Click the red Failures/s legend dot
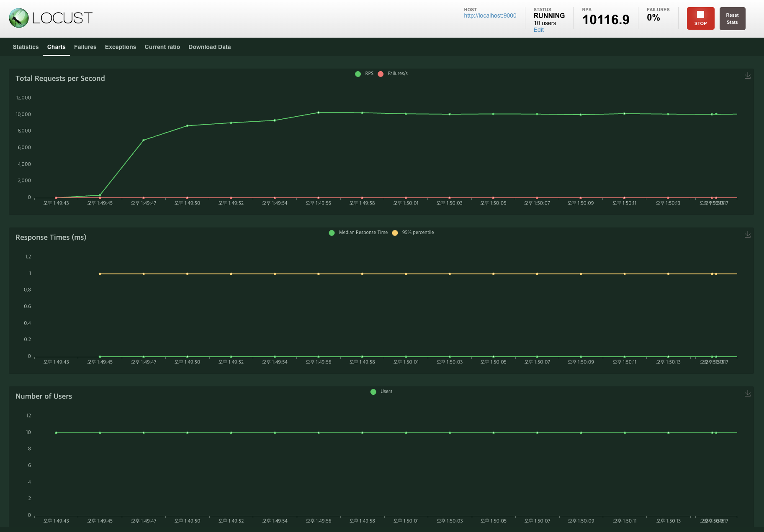This screenshot has height=532, width=764. (380, 74)
